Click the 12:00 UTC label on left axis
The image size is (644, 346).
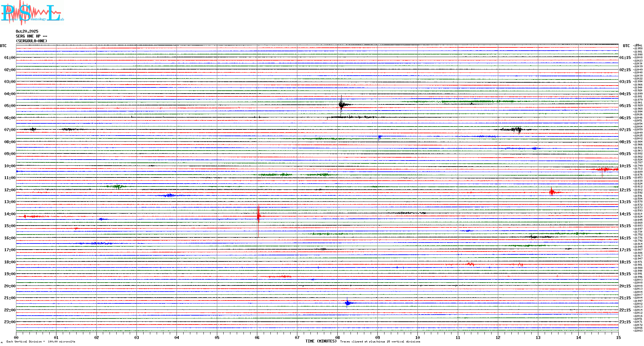pos(10,190)
